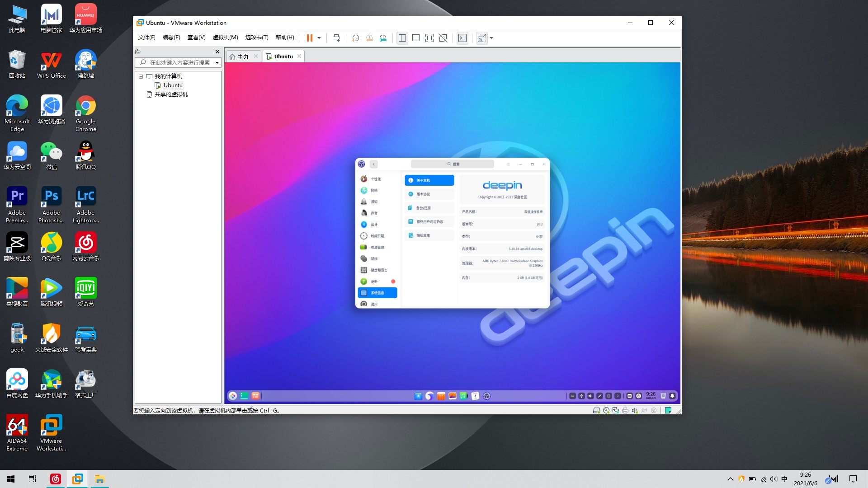
Task: Open the deepin launcher in the dock
Action: [x=232, y=396]
